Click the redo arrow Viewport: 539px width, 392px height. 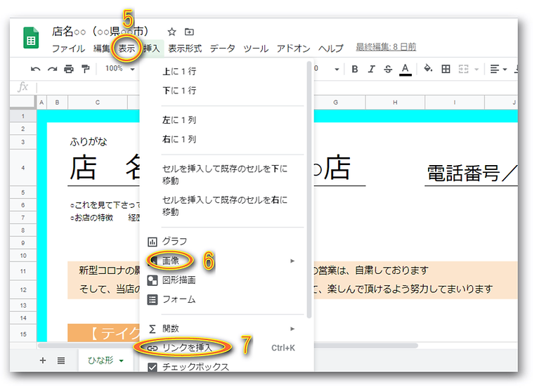tap(52, 69)
